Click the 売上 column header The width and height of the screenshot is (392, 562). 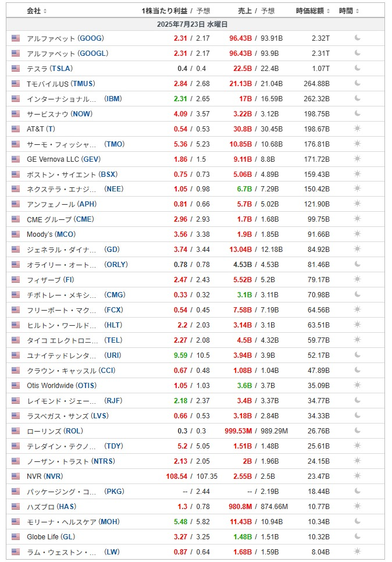click(x=245, y=11)
